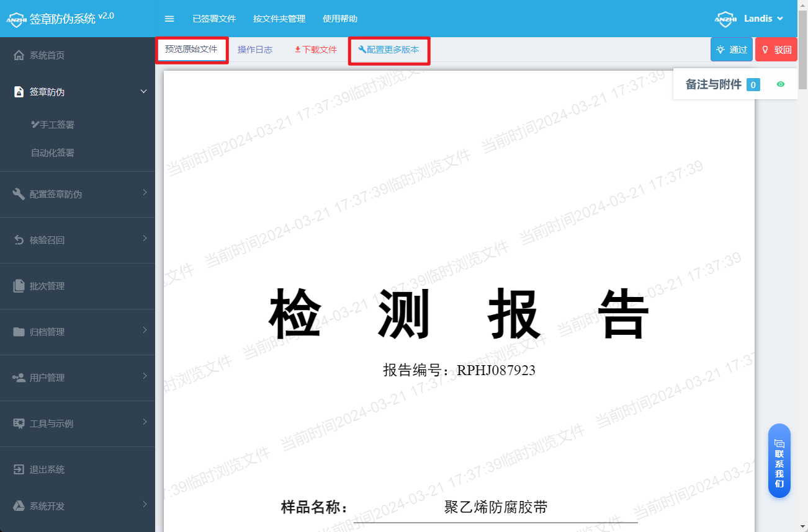Click the 下载文件 download link

pos(316,50)
